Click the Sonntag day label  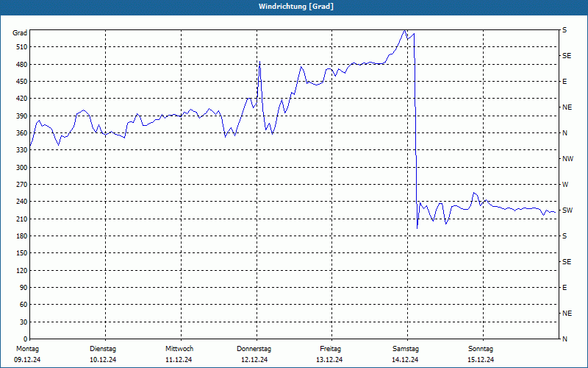[481, 349]
